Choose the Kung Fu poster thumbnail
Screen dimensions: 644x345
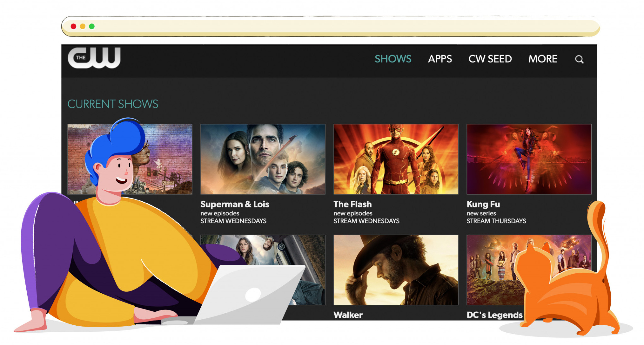529,159
